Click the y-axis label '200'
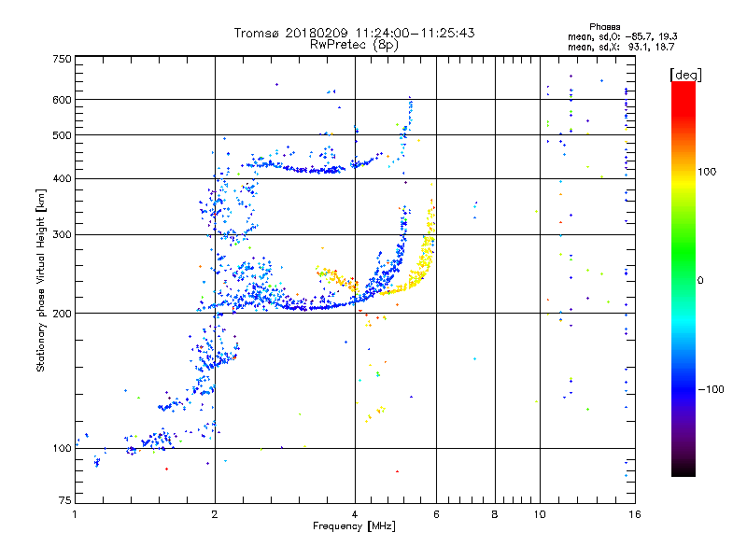 point(62,314)
